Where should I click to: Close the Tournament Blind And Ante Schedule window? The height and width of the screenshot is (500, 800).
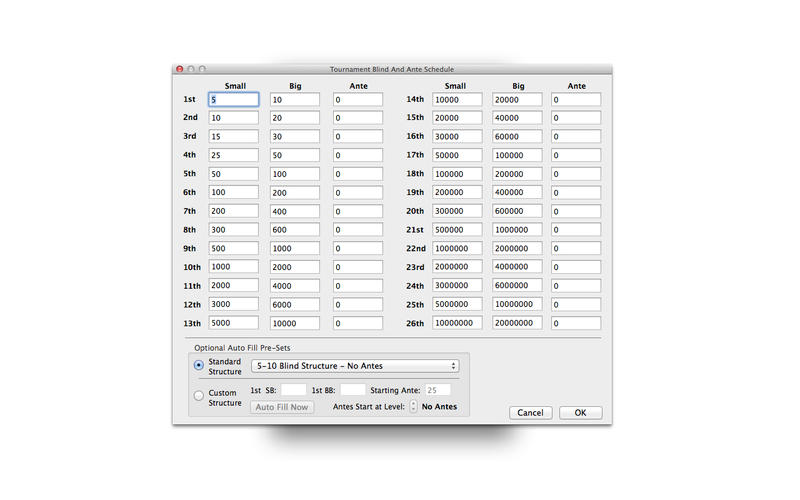(x=180, y=69)
